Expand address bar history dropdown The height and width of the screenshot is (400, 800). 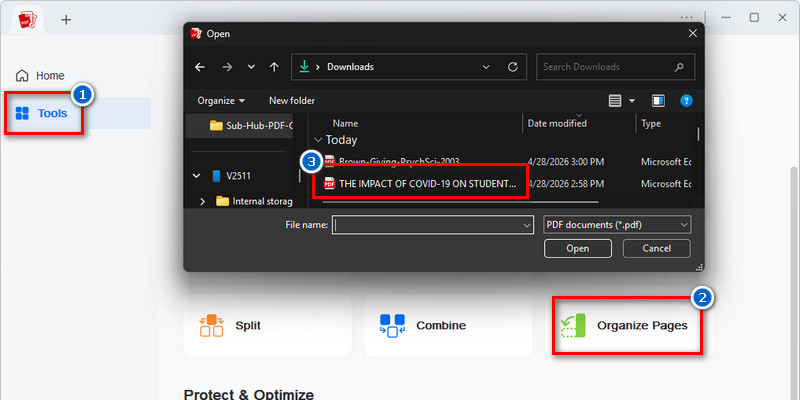pos(486,67)
